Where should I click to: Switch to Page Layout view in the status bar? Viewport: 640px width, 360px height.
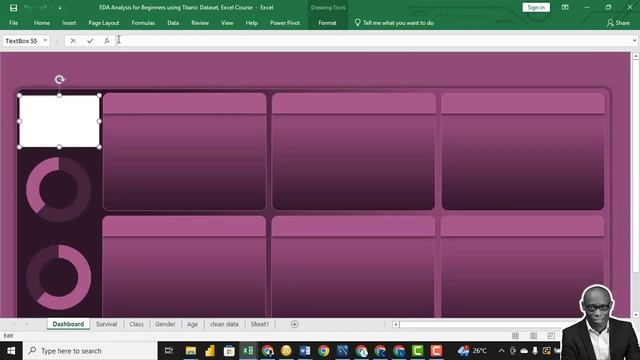(533, 336)
